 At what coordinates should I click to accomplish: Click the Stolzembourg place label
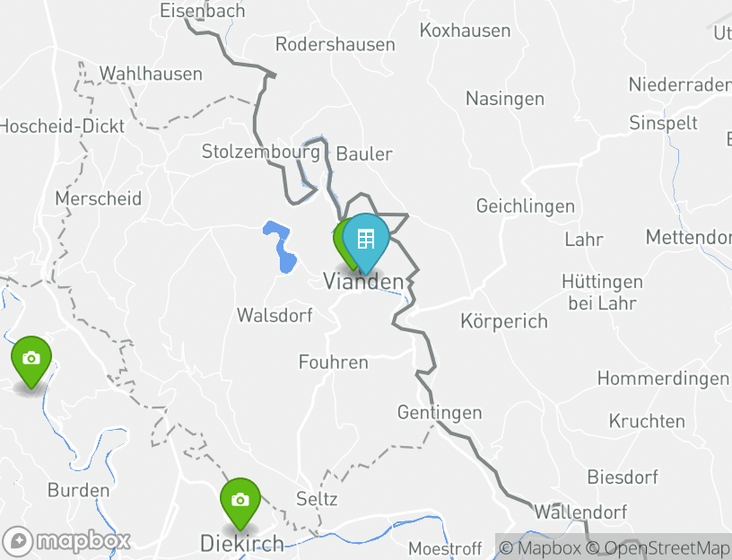pos(260,152)
